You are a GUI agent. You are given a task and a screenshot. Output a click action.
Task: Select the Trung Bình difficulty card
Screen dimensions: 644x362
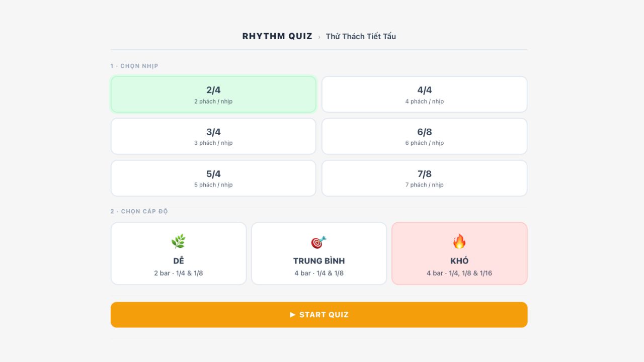pyautogui.click(x=319, y=253)
